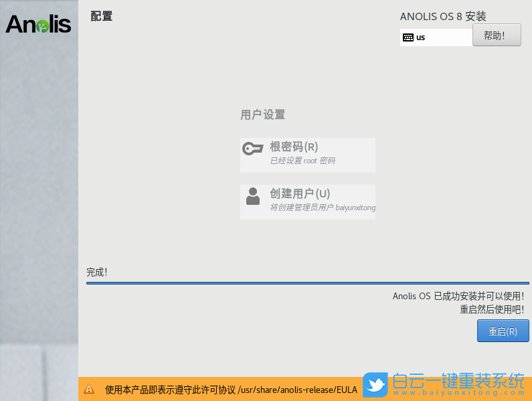Image resolution: width=532 pixels, height=401 pixels.
Task: Open 根密码(R) root password settings
Action: coord(308,155)
